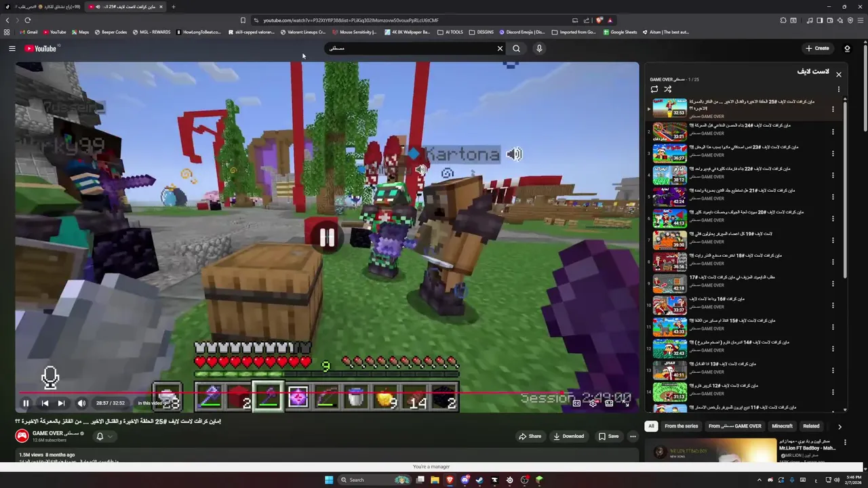Play playlist video with 32:21 thumbnail
This screenshot has height=488, width=868.
(670, 131)
